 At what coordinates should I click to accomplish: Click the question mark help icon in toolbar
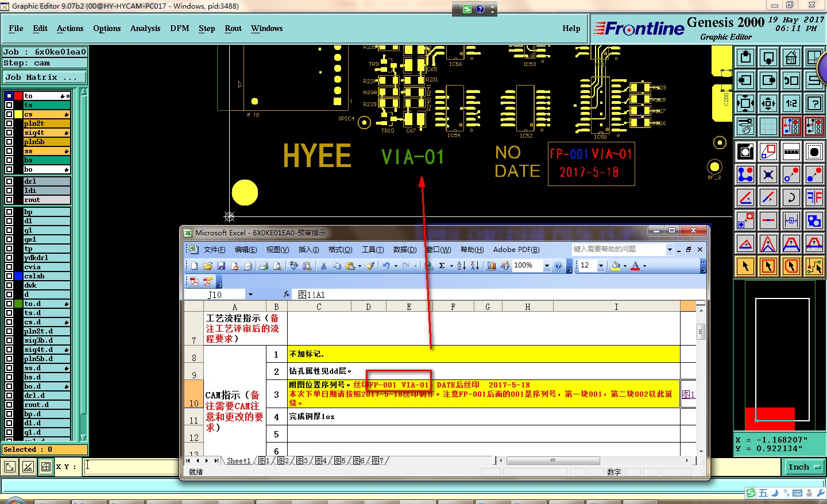coord(814,103)
